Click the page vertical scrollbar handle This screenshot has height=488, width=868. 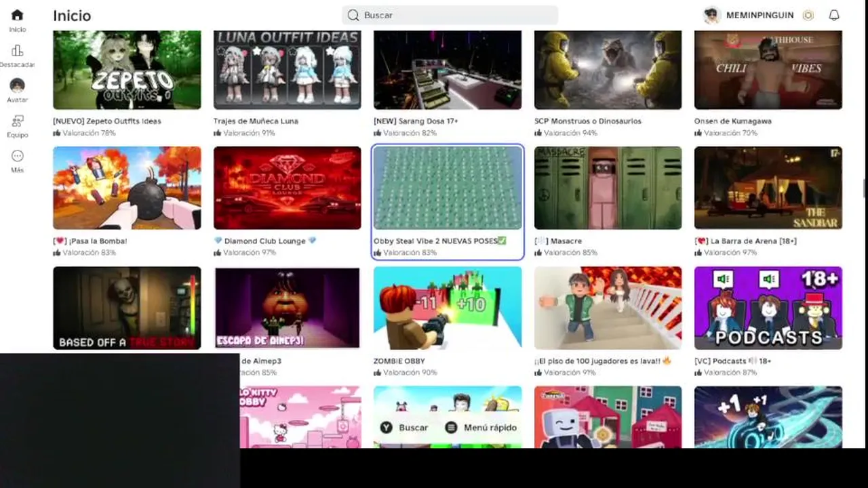pyautogui.click(x=863, y=187)
